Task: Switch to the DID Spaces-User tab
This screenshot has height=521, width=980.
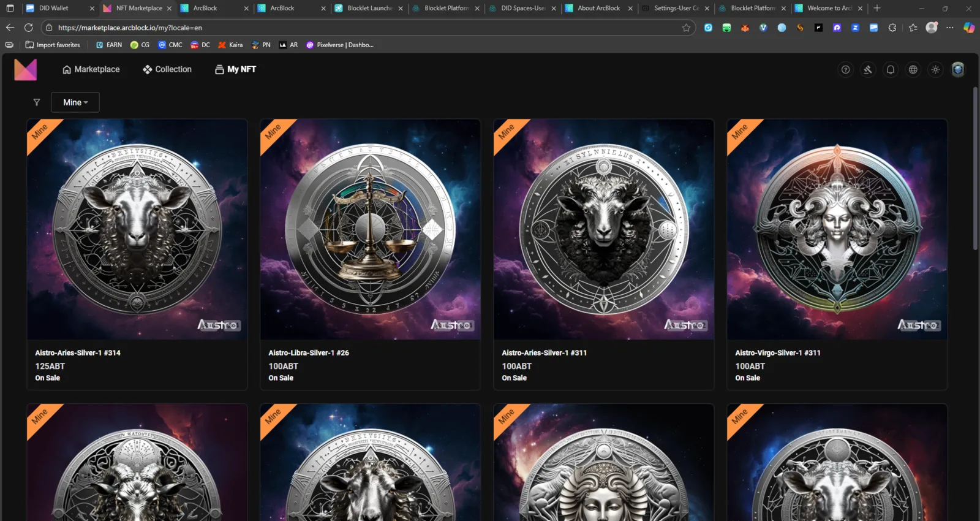Action: point(522,8)
